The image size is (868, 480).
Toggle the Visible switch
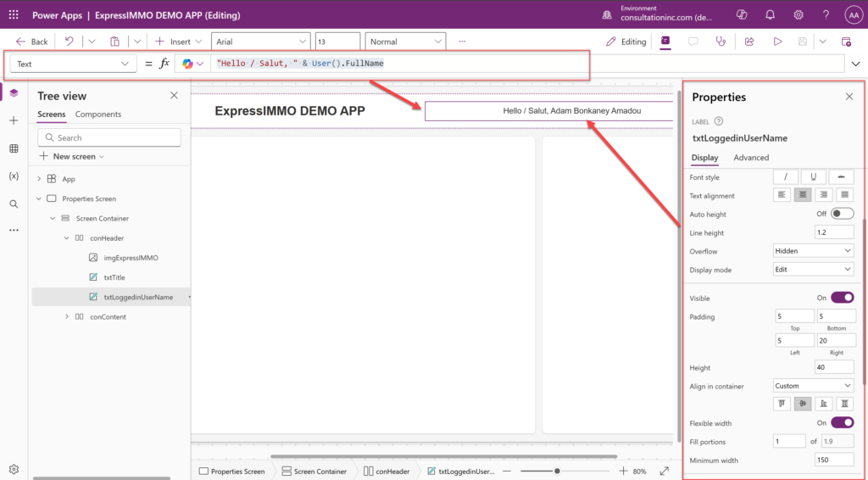[x=842, y=298]
